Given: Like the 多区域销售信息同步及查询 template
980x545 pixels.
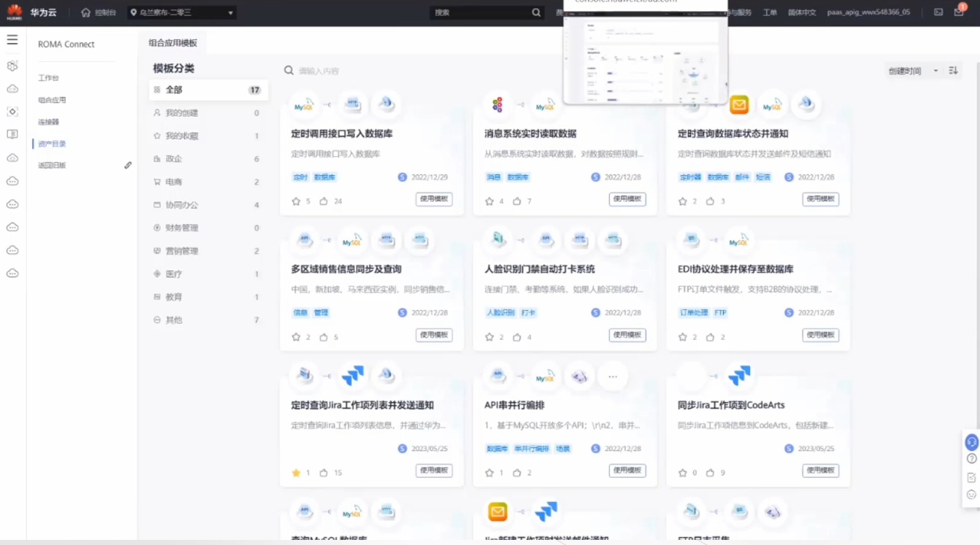Looking at the screenshot, I should click(x=324, y=337).
